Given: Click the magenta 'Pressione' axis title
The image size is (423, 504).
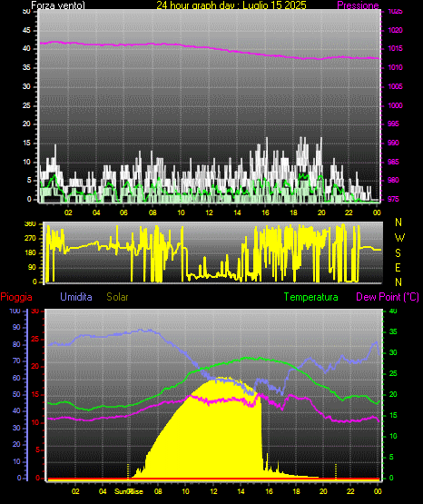Looking at the screenshot, I should coord(358,5).
